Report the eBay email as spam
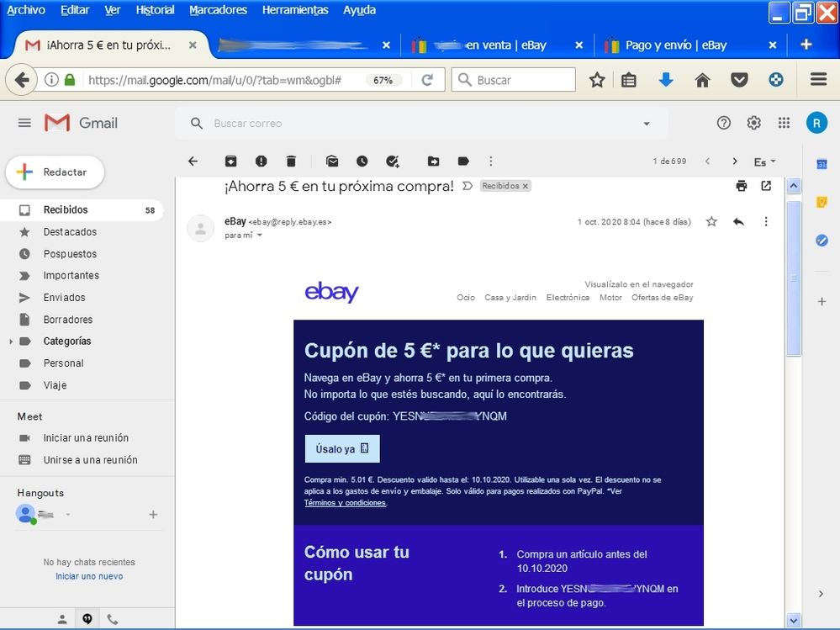Viewport: 840px width, 630px height. tap(261, 161)
